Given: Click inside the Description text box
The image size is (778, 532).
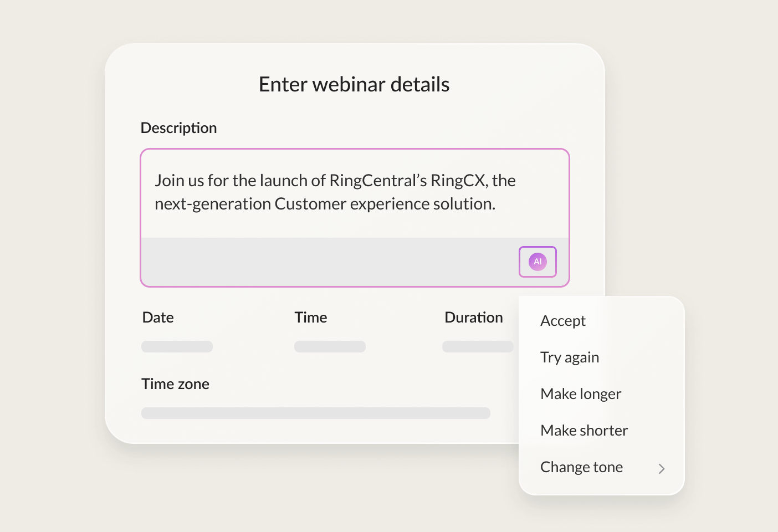Looking at the screenshot, I should pos(355,193).
